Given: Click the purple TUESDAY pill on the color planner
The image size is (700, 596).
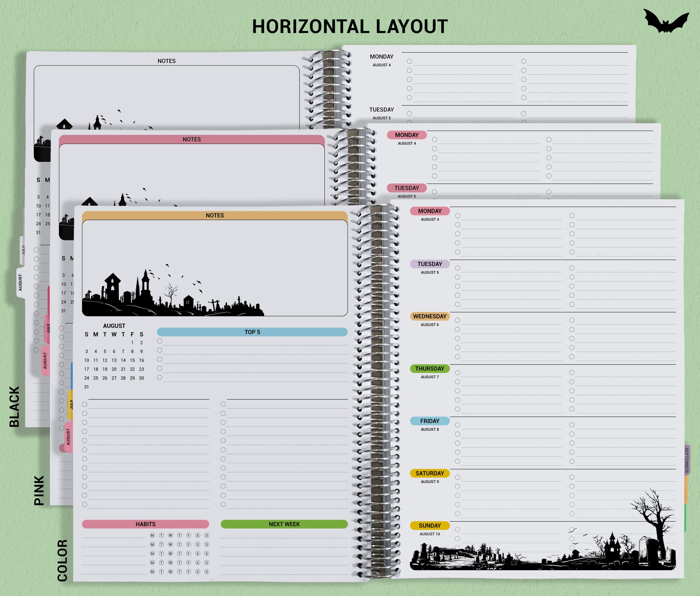Looking at the screenshot, I should tap(430, 264).
